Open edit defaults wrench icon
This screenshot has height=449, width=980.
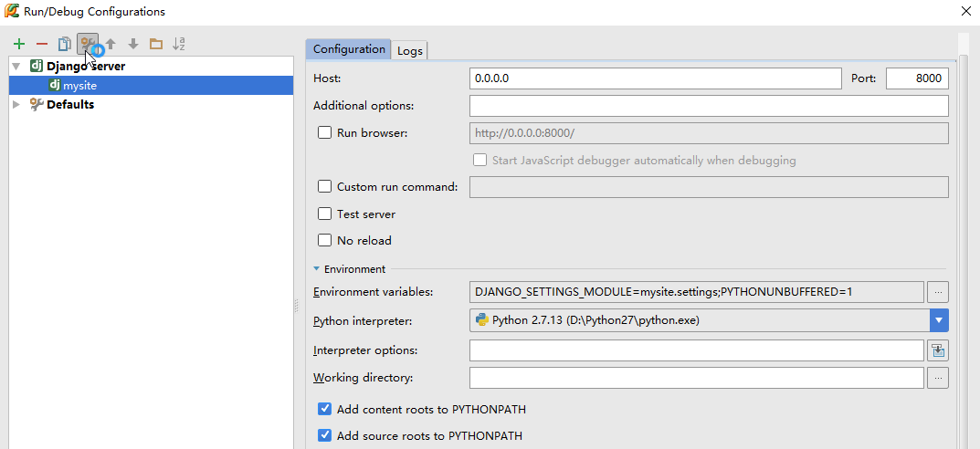click(x=88, y=44)
